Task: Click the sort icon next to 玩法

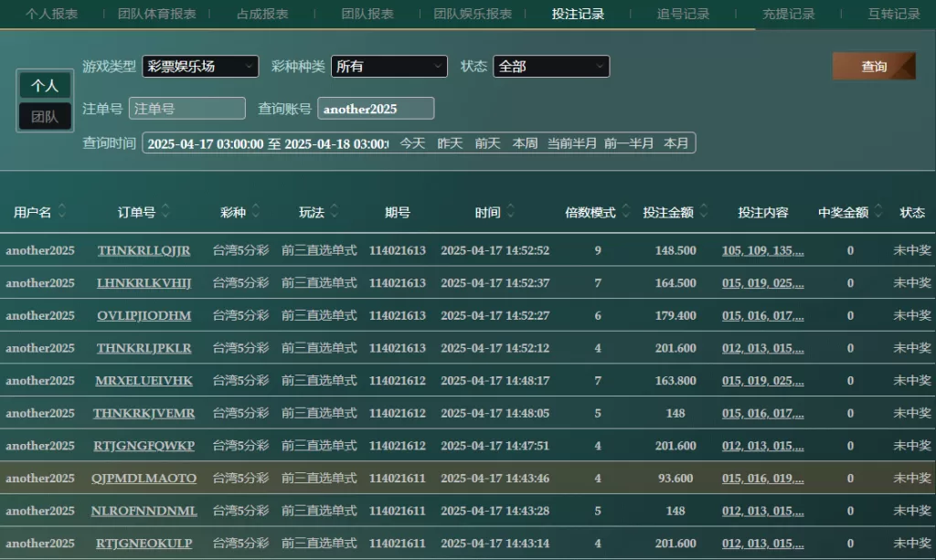Action: coord(335,212)
